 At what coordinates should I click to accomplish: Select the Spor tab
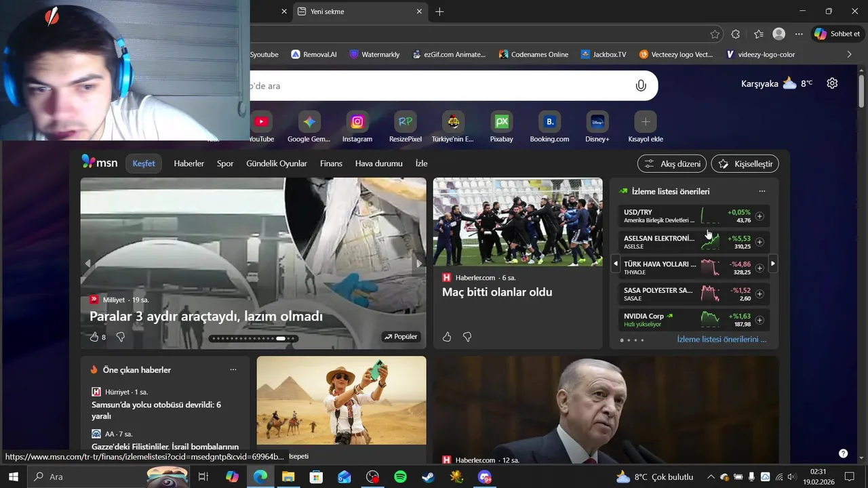click(x=225, y=163)
